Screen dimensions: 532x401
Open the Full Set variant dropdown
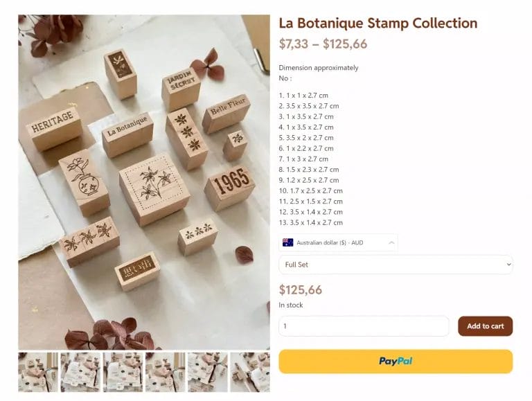pyautogui.click(x=396, y=265)
